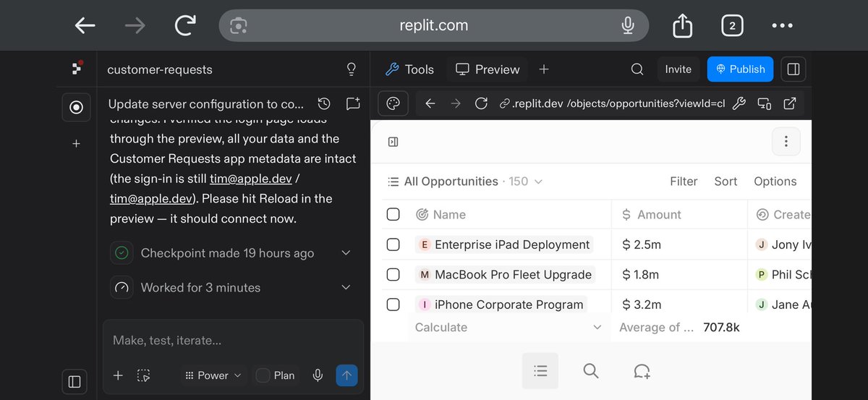Open the Replit logo home icon
Viewport: 868px width, 400px height.
pos(76,68)
